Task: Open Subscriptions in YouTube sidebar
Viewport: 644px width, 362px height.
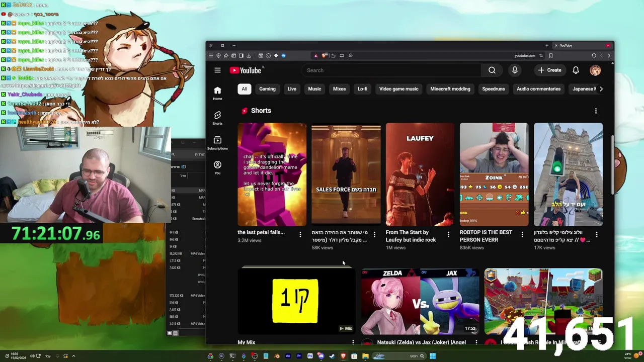Action: 217,143
